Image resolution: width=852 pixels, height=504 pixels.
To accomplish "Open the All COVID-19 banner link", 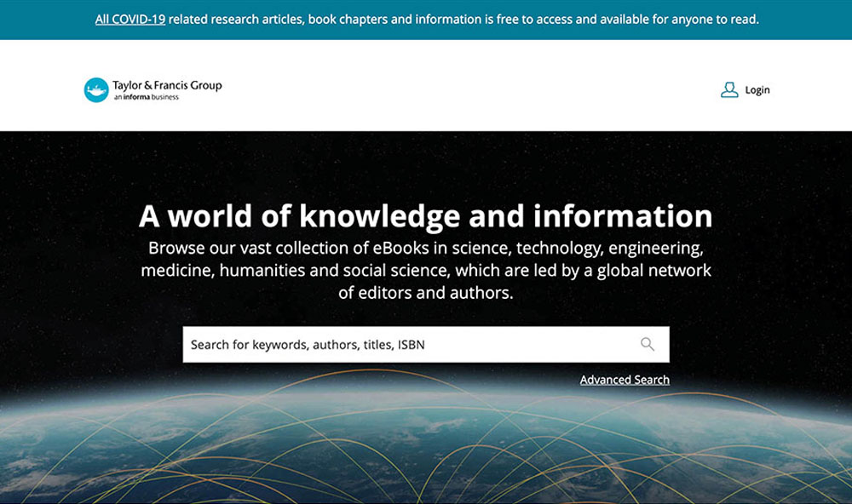I will [x=130, y=19].
